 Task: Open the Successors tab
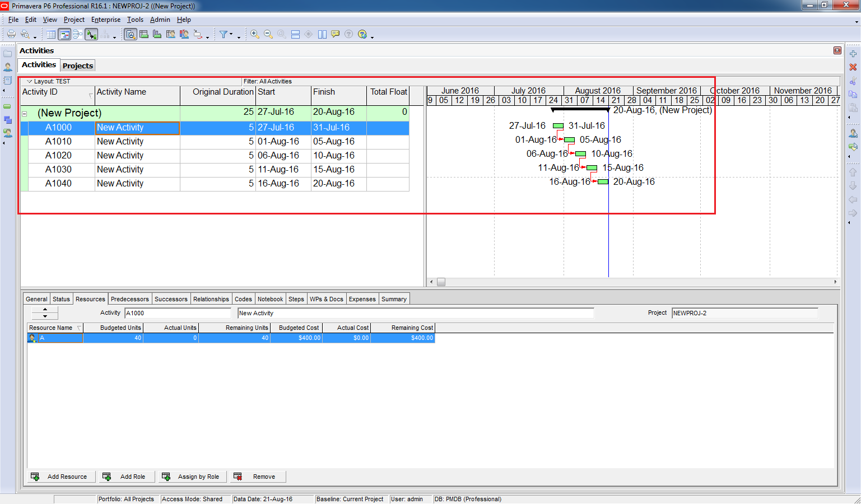tap(171, 299)
